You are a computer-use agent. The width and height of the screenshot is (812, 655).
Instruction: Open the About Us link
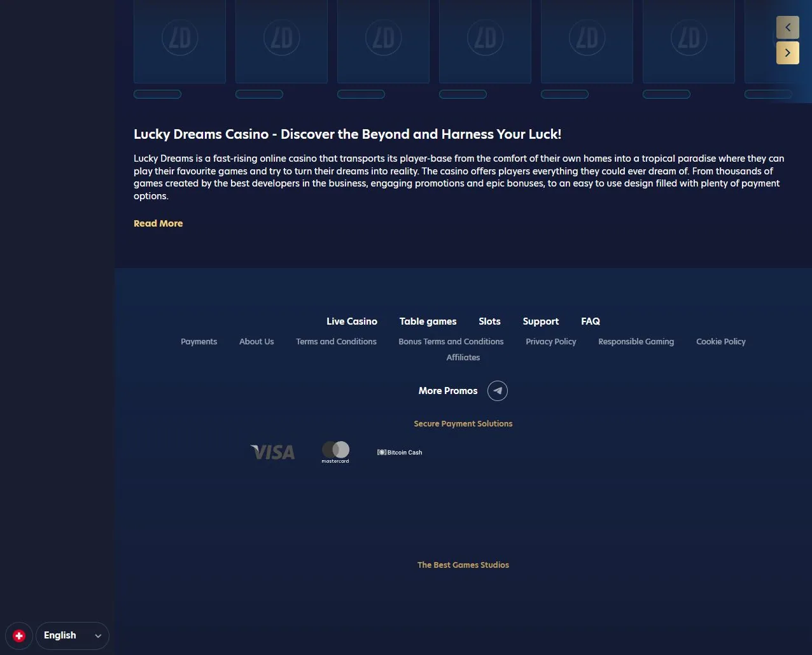(x=256, y=342)
